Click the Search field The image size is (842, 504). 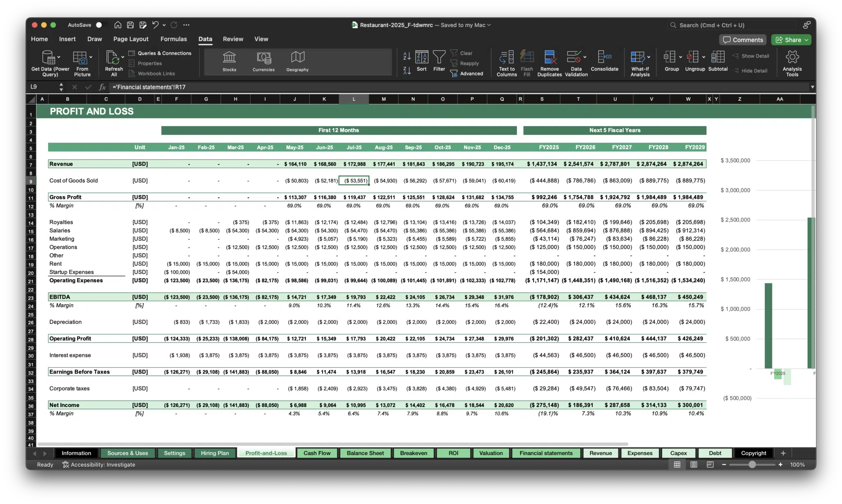point(732,25)
